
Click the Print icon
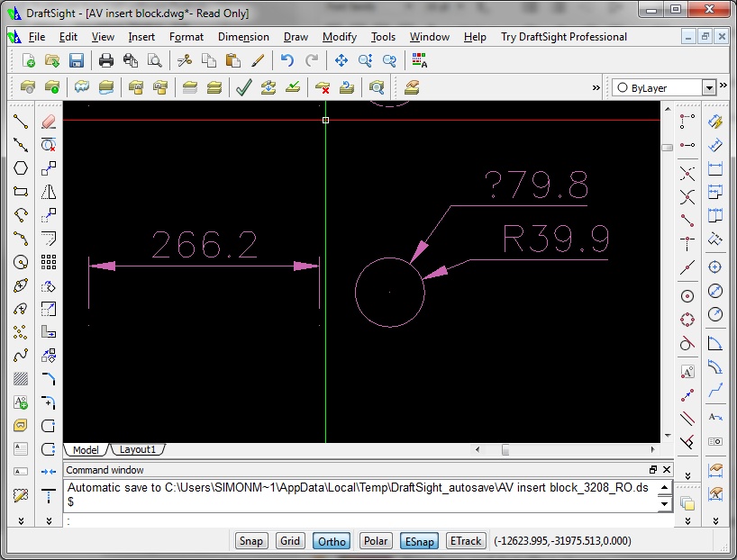pos(106,61)
